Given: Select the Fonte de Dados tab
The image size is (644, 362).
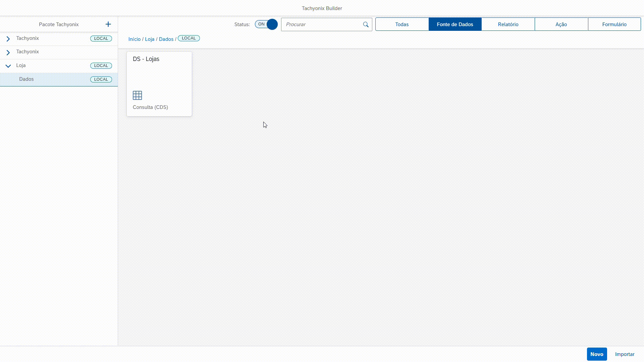Looking at the screenshot, I should coord(455,24).
